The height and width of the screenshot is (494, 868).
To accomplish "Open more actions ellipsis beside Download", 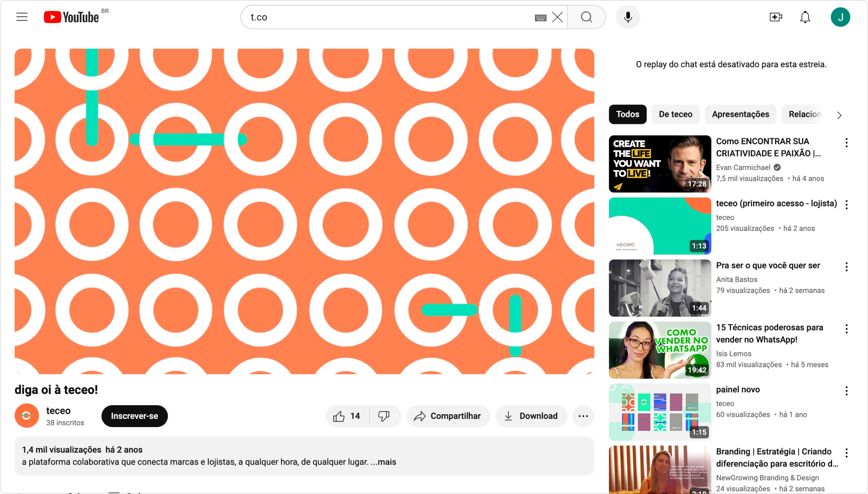I will pyautogui.click(x=583, y=416).
